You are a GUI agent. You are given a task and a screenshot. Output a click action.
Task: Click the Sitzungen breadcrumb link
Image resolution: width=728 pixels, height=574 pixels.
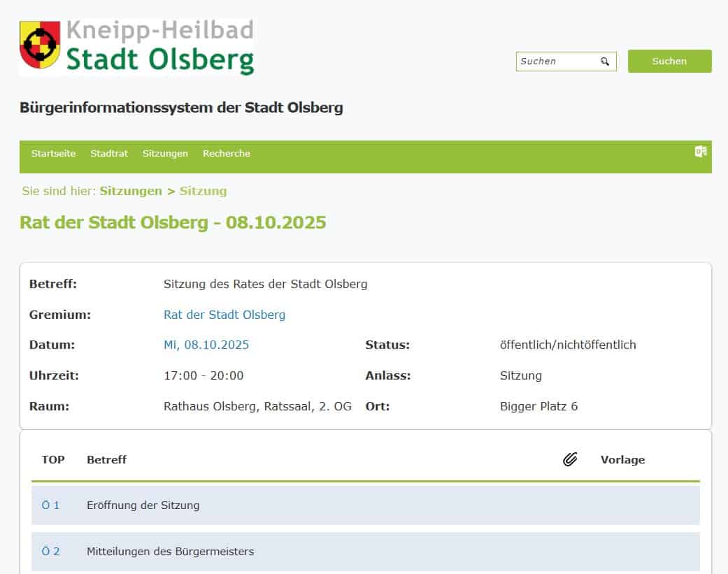pyautogui.click(x=131, y=191)
